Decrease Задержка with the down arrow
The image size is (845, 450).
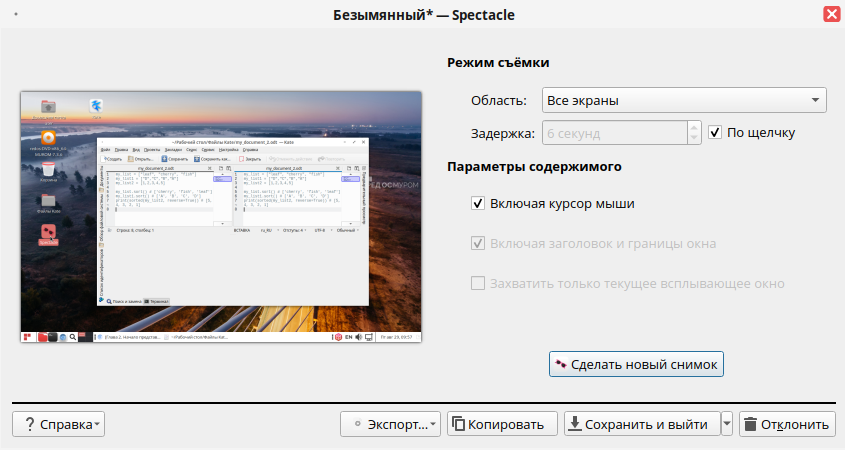694,138
